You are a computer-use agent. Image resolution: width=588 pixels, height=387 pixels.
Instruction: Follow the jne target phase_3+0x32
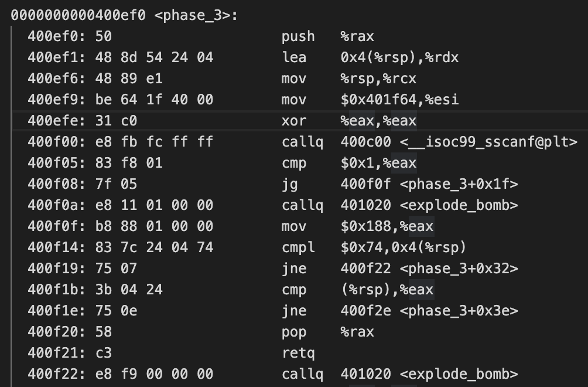pos(459,269)
